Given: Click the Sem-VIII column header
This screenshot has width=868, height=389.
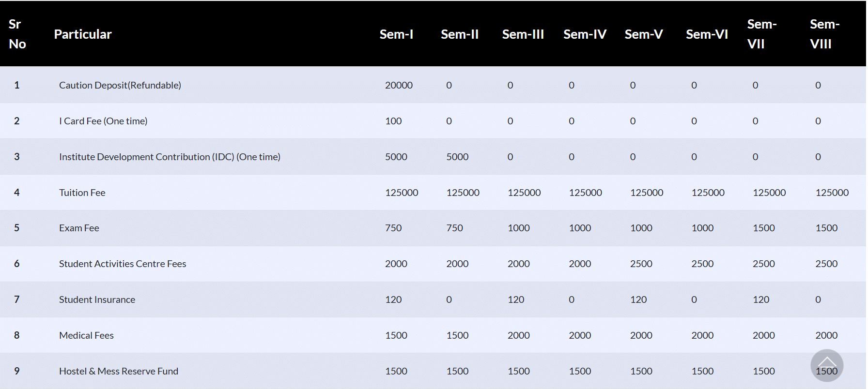Looking at the screenshot, I should (824, 34).
